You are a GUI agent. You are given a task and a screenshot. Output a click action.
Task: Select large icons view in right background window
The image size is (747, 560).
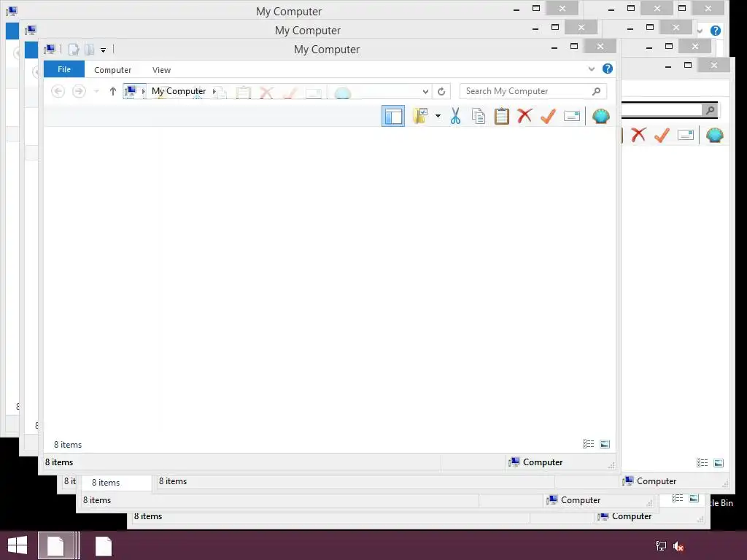click(x=719, y=463)
